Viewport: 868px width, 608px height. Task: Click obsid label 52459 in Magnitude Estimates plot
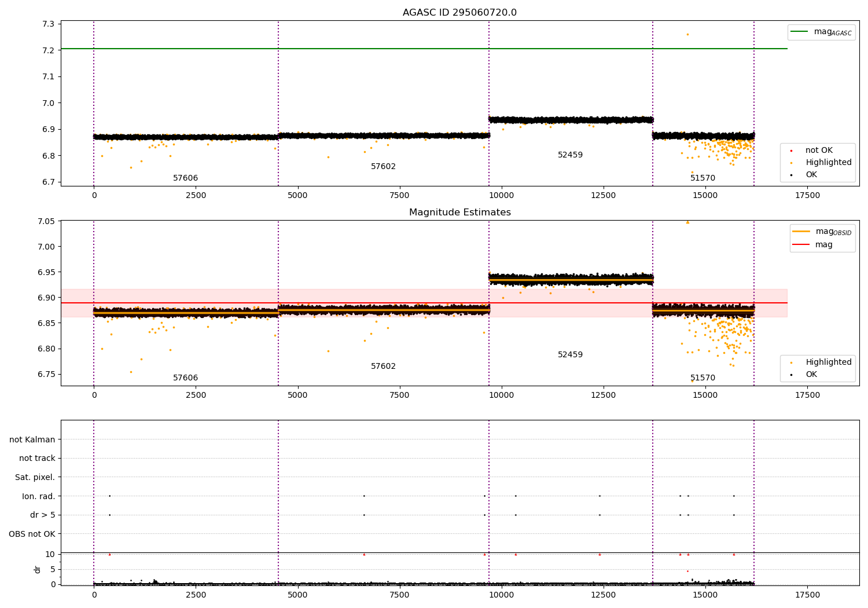pos(570,355)
